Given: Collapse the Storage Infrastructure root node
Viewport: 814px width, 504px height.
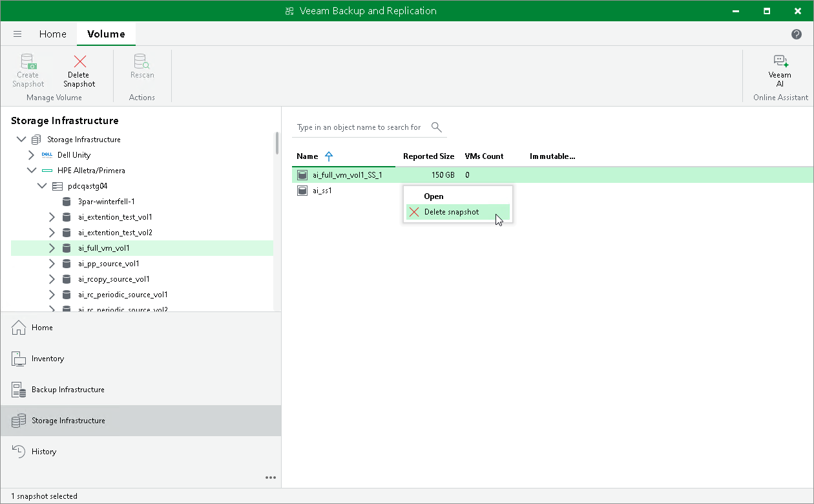Looking at the screenshot, I should tap(21, 140).
